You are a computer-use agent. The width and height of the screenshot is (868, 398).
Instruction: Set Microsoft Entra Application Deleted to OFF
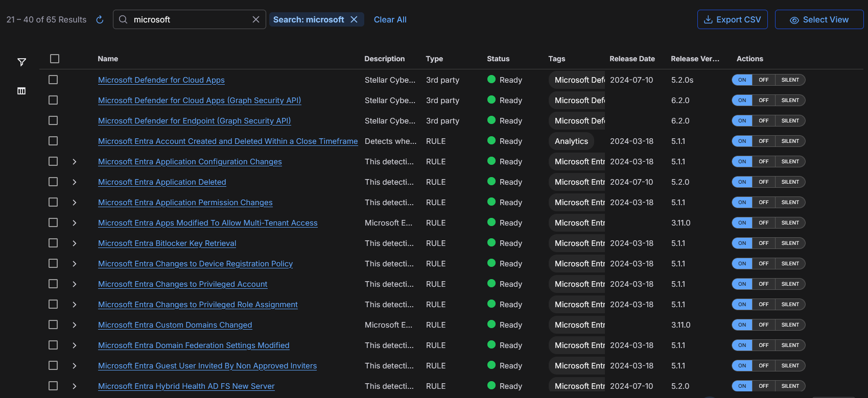tap(763, 182)
